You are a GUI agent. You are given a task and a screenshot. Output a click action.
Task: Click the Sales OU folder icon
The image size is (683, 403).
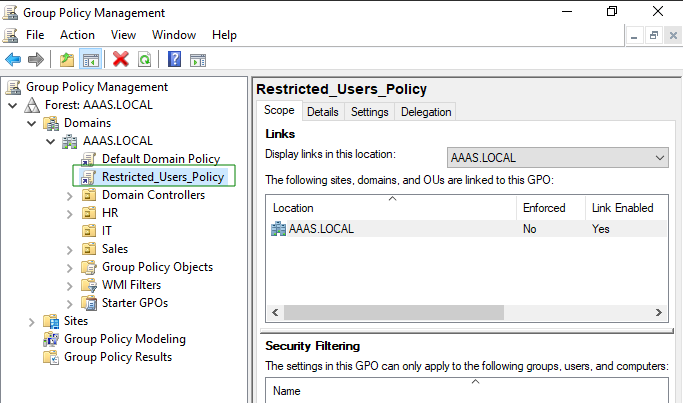point(89,249)
